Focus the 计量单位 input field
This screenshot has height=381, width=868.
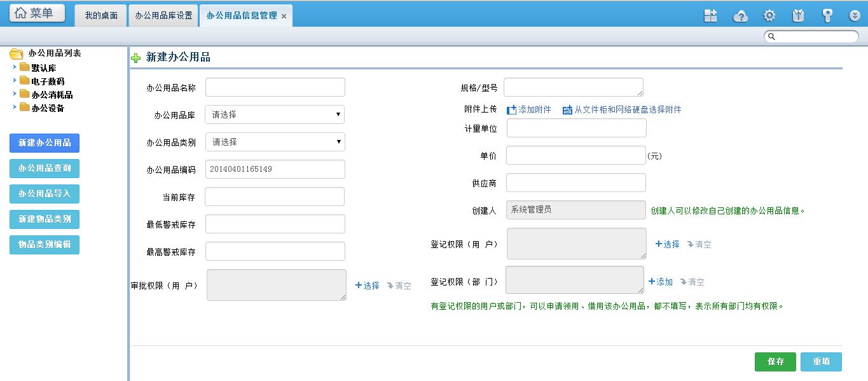(576, 128)
